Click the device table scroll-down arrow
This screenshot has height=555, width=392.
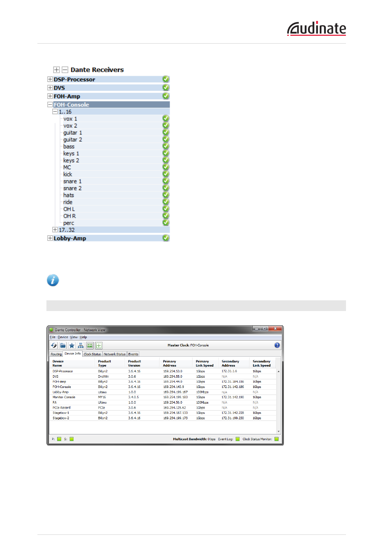(x=279, y=432)
